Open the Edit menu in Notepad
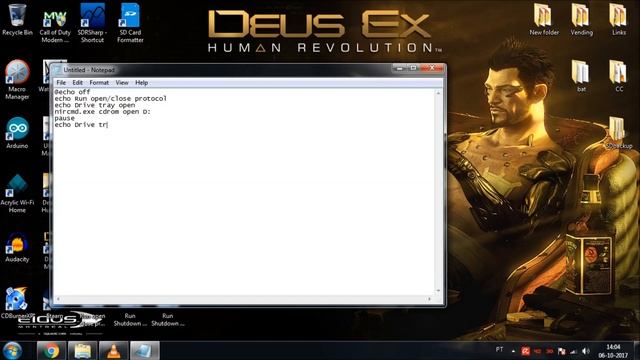 click(x=78, y=82)
